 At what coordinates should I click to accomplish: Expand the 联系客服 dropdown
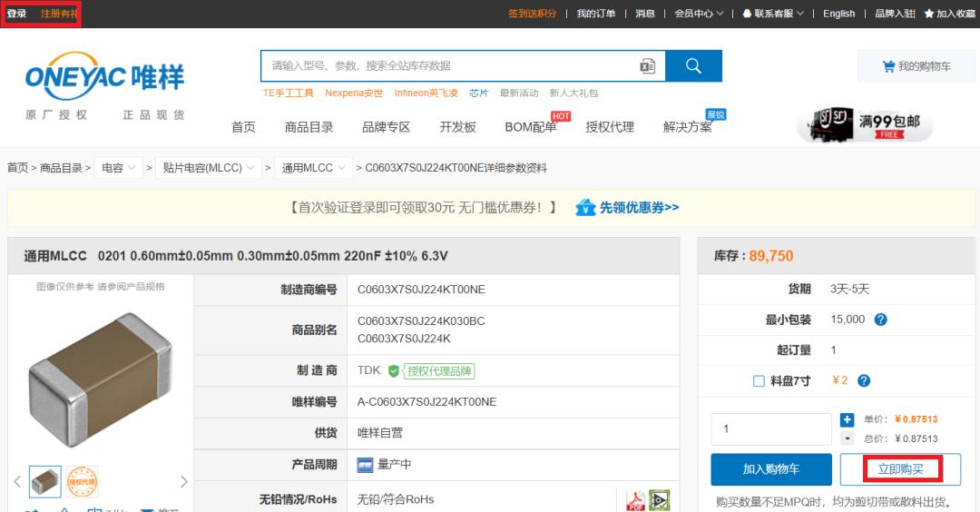[773, 13]
